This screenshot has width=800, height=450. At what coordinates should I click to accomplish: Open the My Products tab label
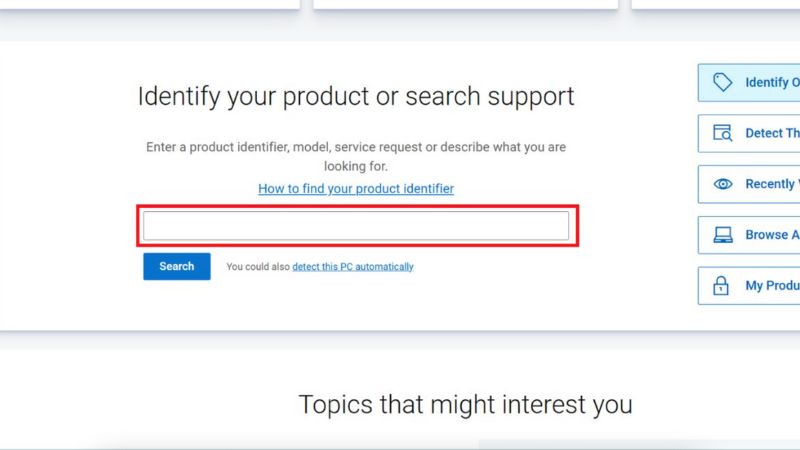pos(772,286)
